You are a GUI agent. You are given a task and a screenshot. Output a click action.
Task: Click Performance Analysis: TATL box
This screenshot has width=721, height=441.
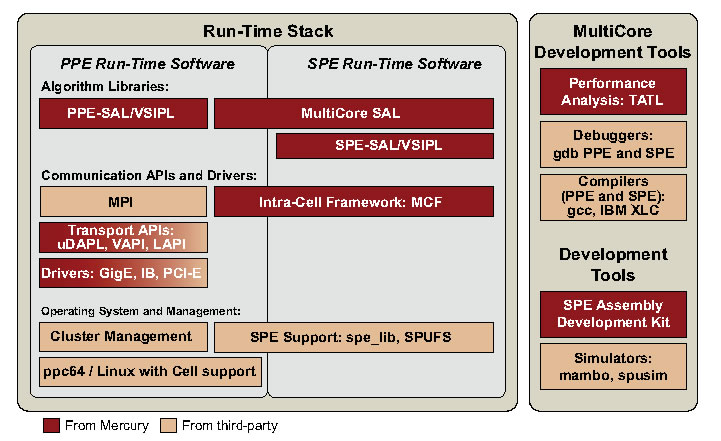613,92
